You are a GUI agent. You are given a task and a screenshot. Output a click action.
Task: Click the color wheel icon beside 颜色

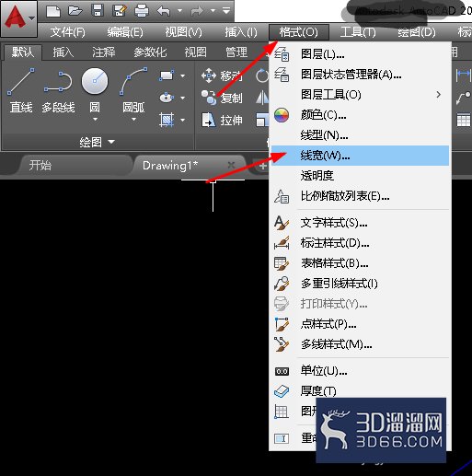point(282,115)
